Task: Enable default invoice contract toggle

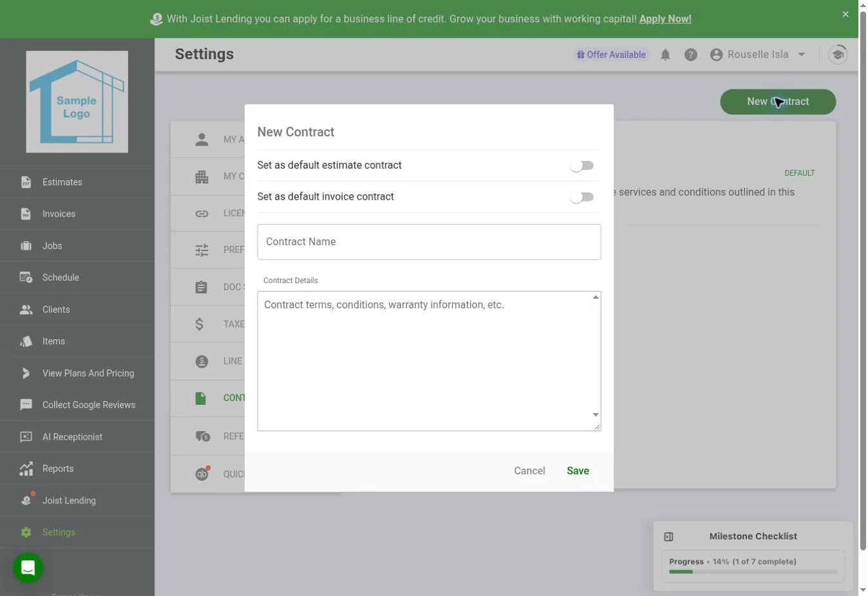Action: pyautogui.click(x=581, y=197)
